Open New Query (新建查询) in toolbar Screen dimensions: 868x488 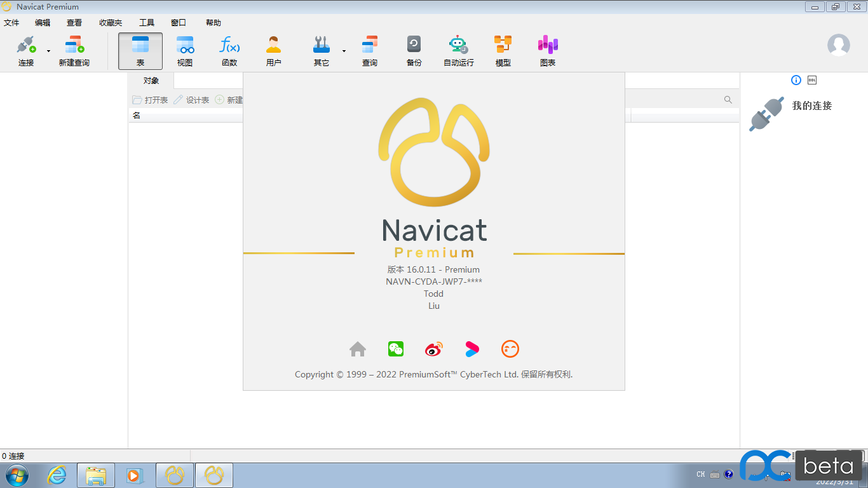[74, 51]
